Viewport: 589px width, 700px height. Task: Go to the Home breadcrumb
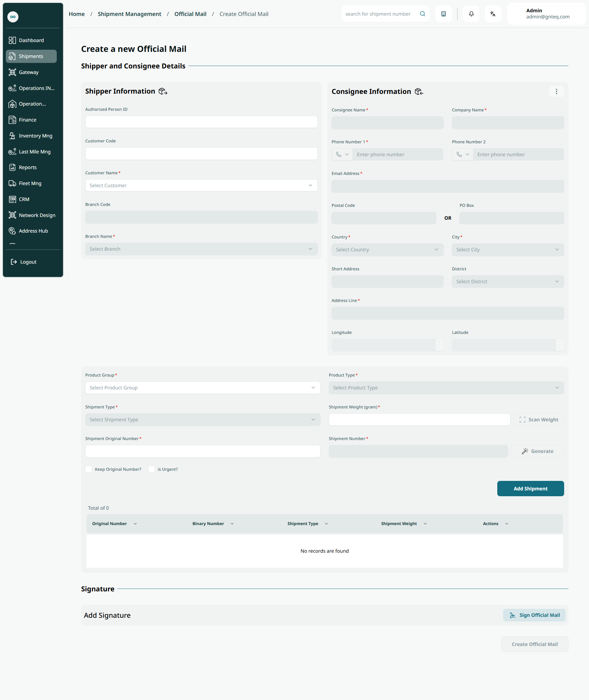76,14
